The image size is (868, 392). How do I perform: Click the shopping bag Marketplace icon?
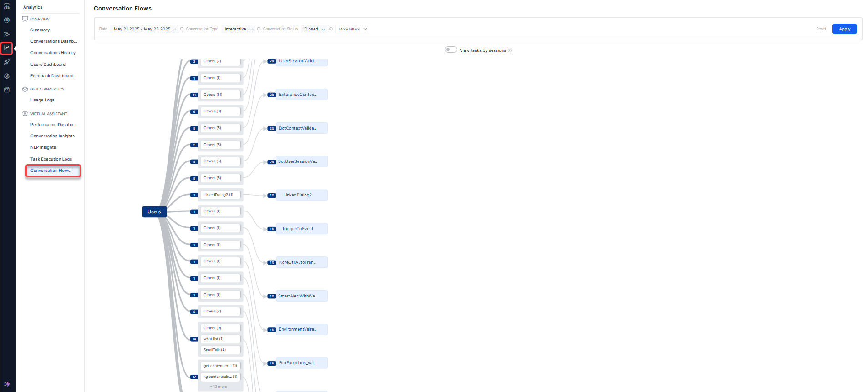click(7, 90)
